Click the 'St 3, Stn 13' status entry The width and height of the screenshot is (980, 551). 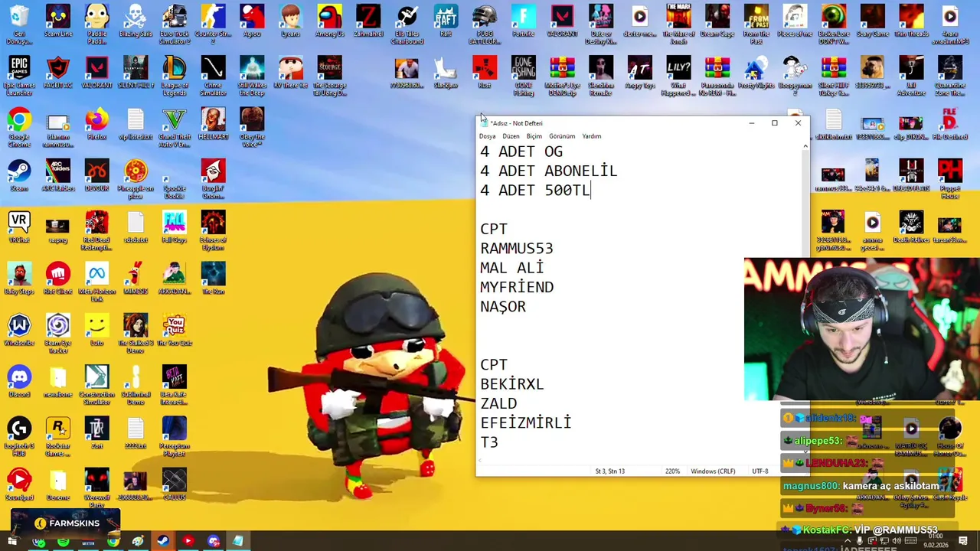610,471
